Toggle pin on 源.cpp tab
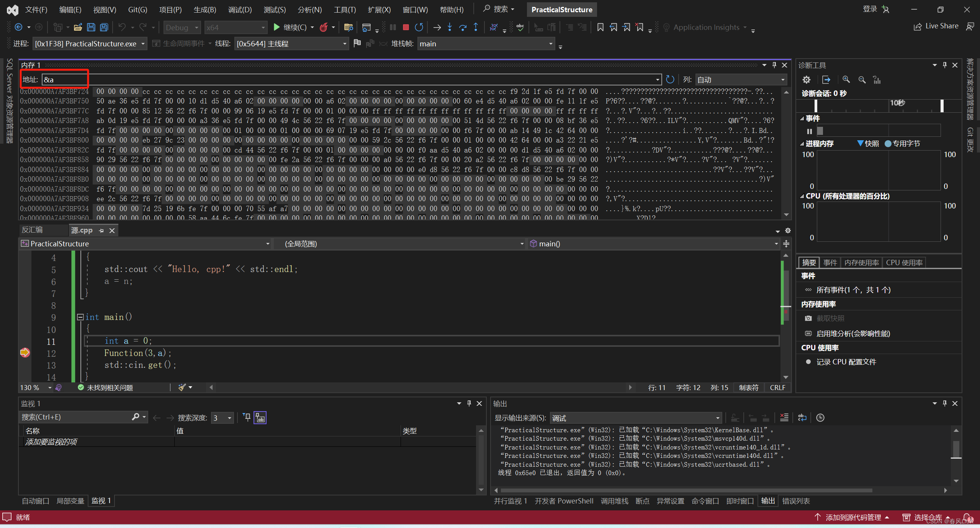This screenshot has height=528, width=980. [101, 231]
